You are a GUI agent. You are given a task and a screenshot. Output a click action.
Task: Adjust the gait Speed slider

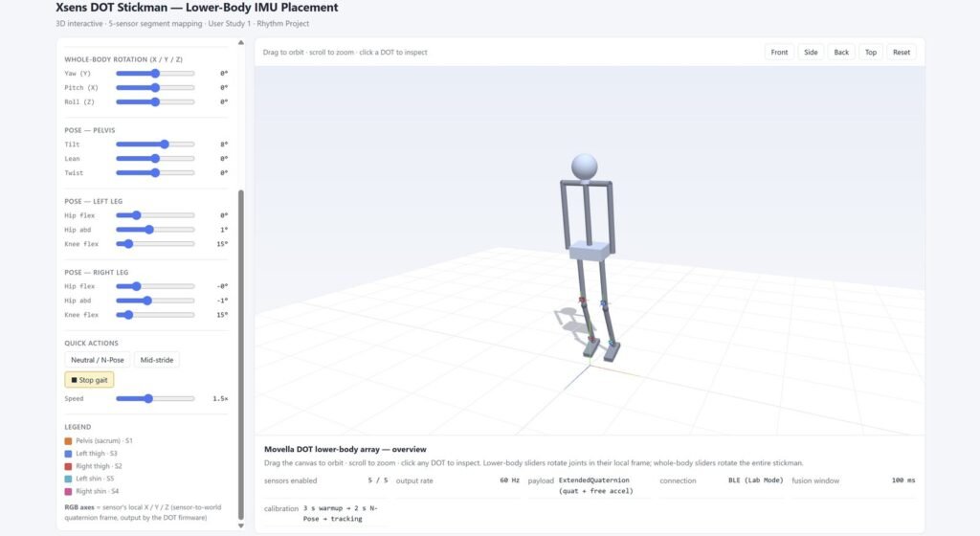click(x=155, y=398)
